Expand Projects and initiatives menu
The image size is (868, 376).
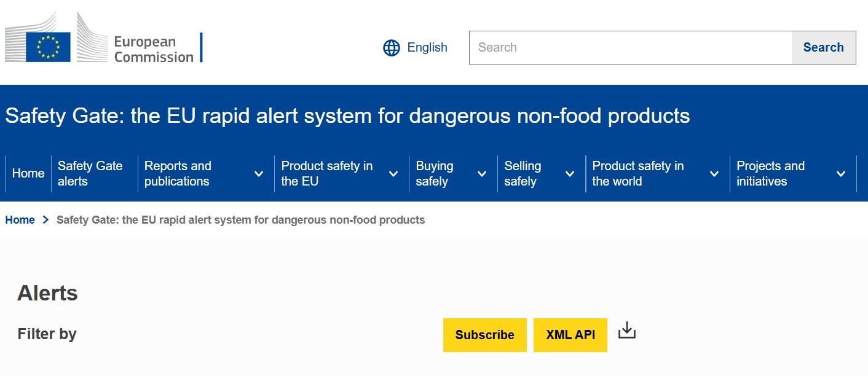pyautogui.click(x=841, y=174)
